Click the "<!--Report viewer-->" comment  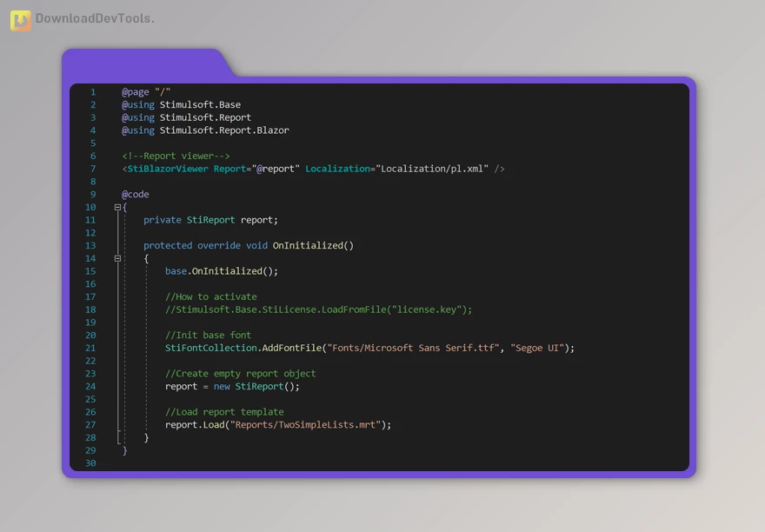click(176, 156)
